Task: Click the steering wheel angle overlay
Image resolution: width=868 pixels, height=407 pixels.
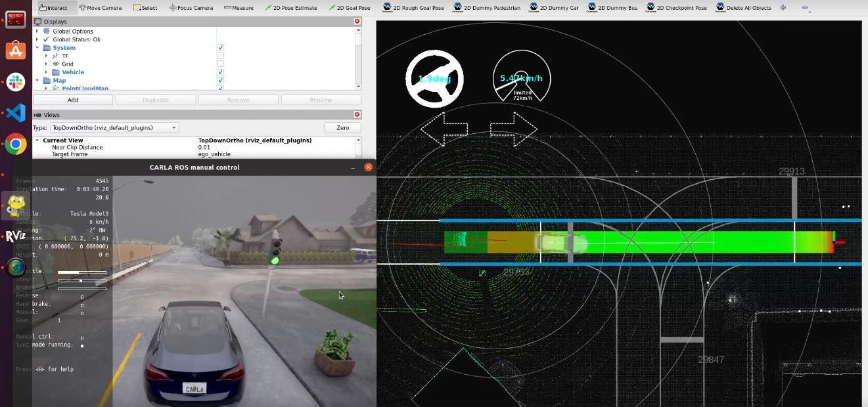Action: (x=434, y=79)
